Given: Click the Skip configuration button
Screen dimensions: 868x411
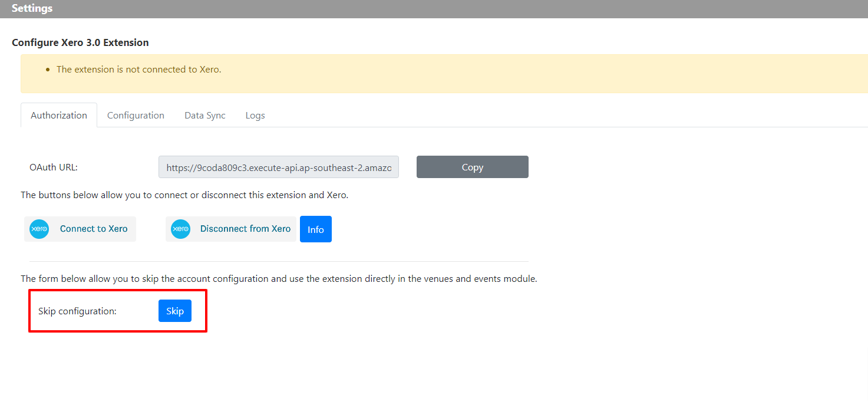Looking at the screenshot, I should (175, 311).
